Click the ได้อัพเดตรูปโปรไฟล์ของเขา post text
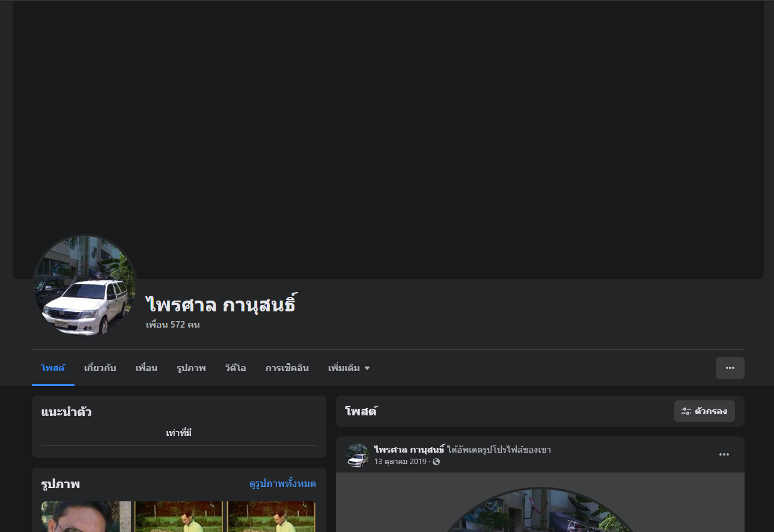The image size is (774, 532). tap(499, 450)
